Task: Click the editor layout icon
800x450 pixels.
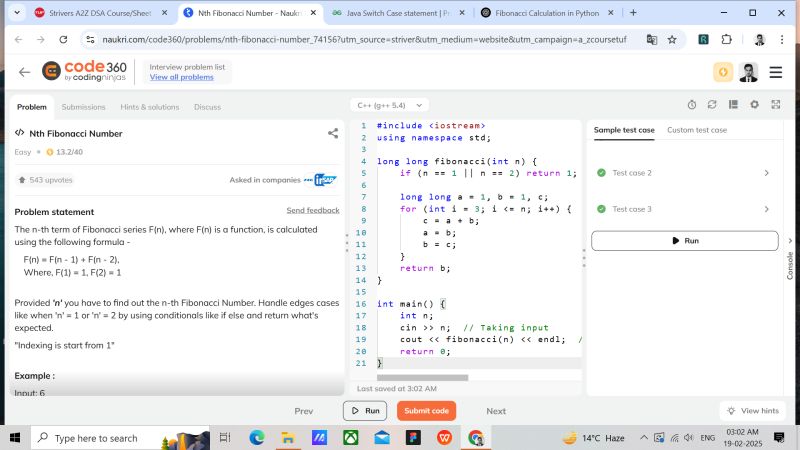Action: click(733, 104)
